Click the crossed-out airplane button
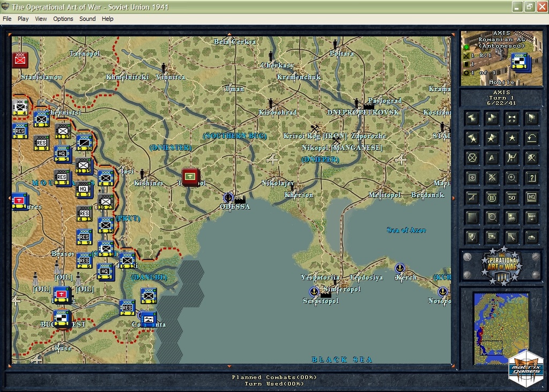This screenshot has width=549, height=392. pos(472,198)
